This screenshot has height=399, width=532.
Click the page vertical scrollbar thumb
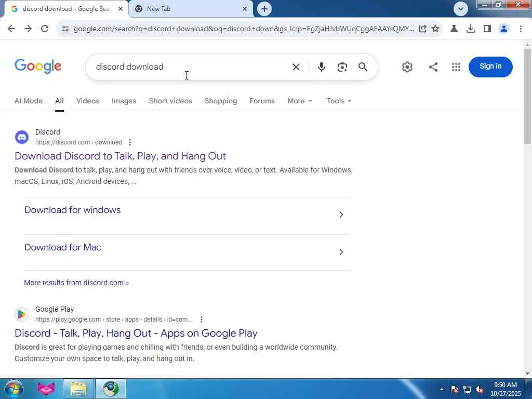(528, 96)
